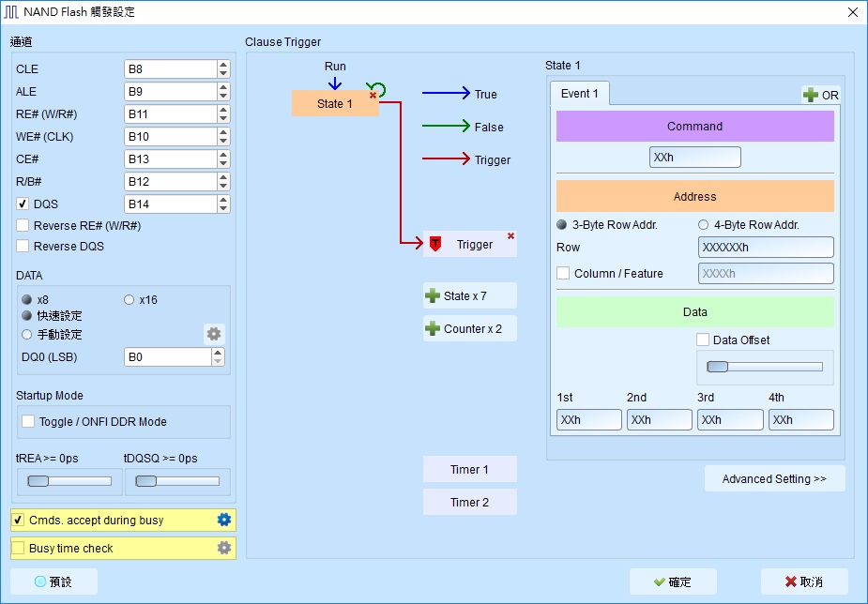The height and width of the screenshot is (604, 868).
Task: Click the CLE value field B8
Action: pyautogui.click(x=171, y=68)
